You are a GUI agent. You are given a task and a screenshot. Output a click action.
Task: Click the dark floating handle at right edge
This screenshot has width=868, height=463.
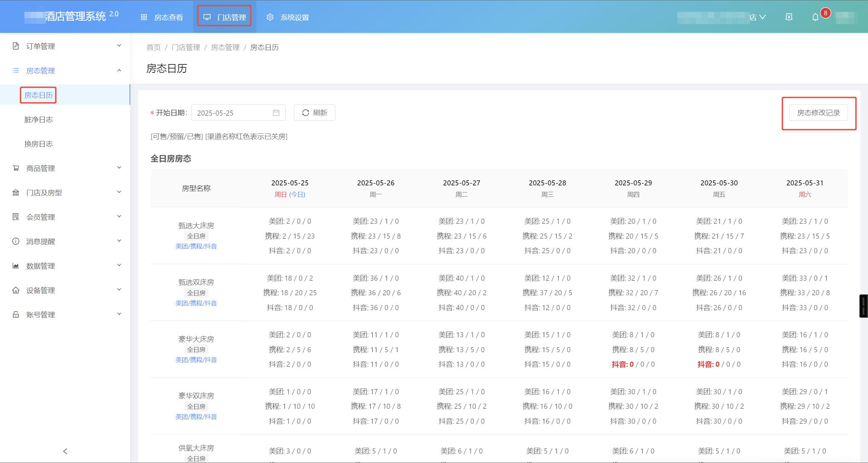click(x=863, y=306)
